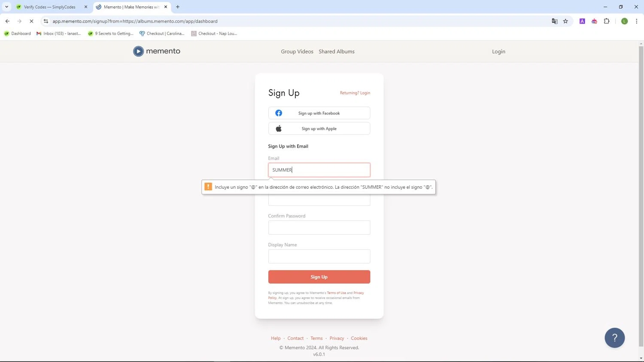Open the purple A extension icon
Image resolution: width=644 pixels, height=362 pixels.
click(x=582, y=21)
